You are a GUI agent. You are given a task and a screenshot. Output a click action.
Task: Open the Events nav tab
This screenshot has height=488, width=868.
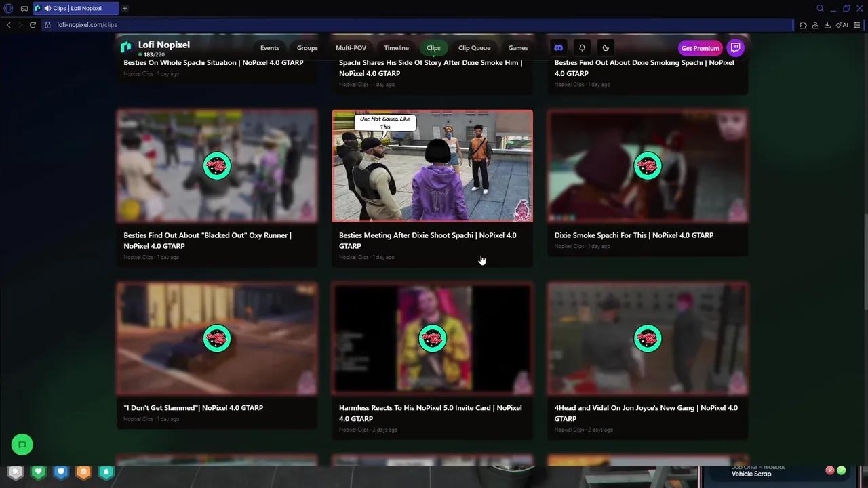pos(270,48)
